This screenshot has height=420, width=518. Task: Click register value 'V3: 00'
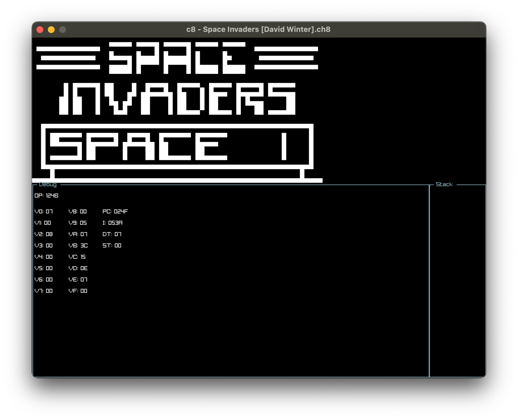(44, 245)
